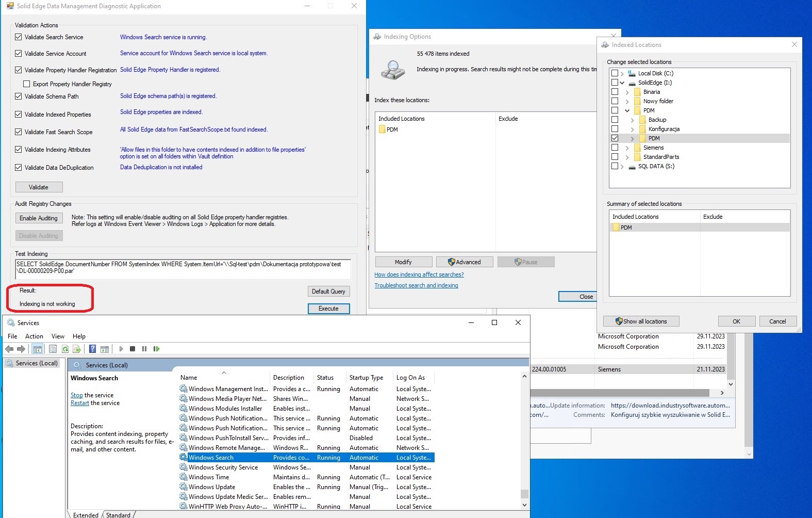Click Enable Auditing button
Image resolution: width=812 pixels, height=518 pixels.
tap(39, 218)
